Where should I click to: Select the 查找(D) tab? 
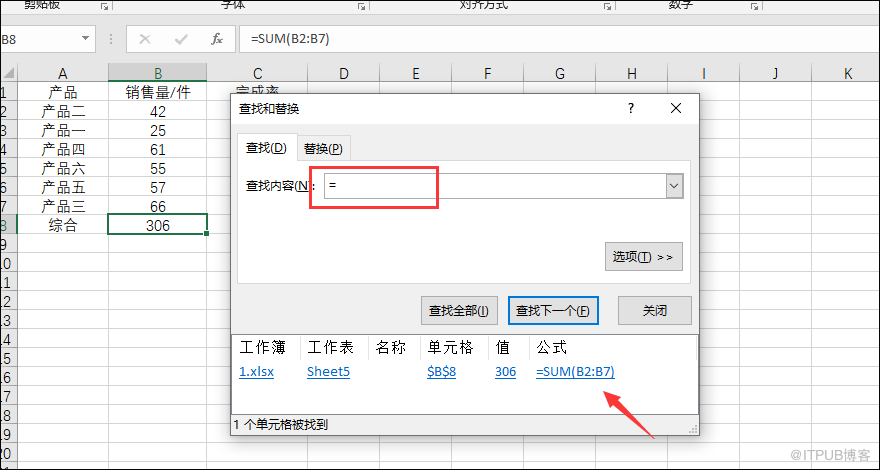[x=266, y=149]
